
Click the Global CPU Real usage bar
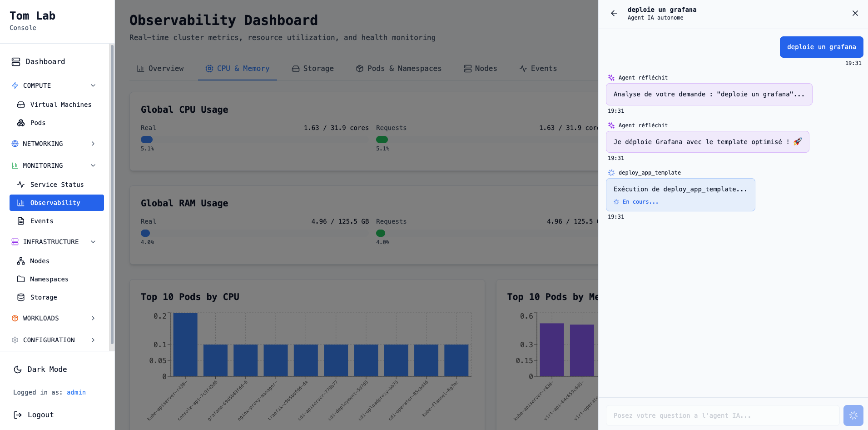147,140
